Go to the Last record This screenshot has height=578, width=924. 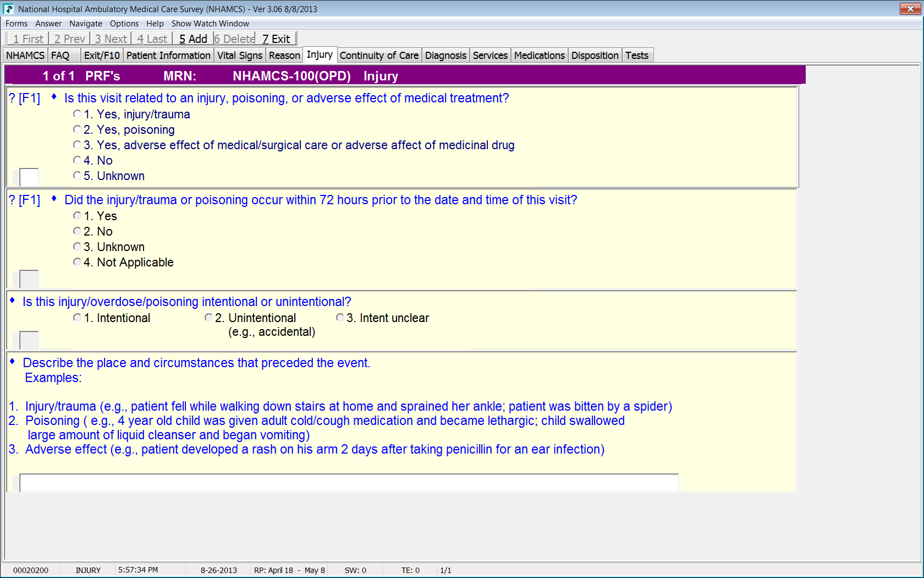(x=152, y=39)
